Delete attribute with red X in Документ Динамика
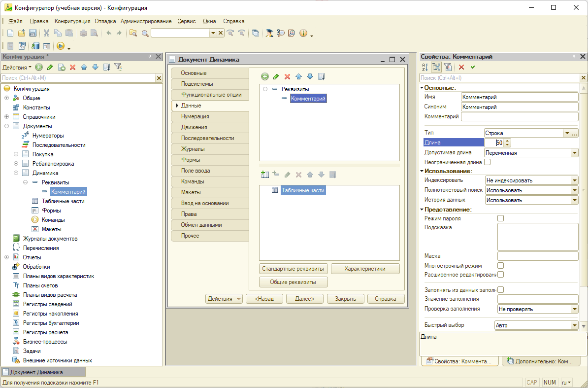588x388 pixels. [x=287, y=76]
